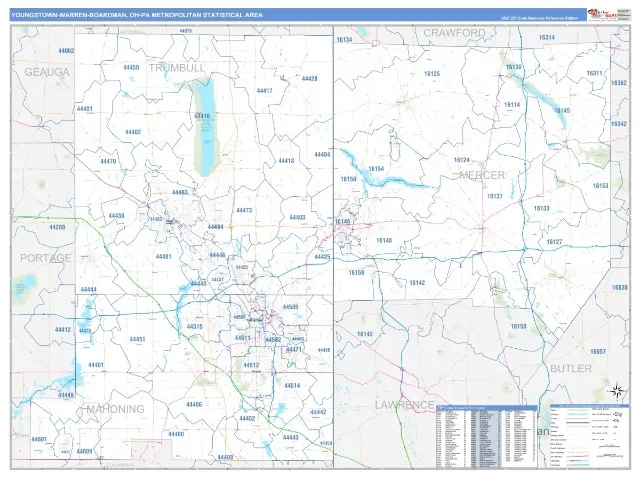Click ZIP code label 16314

(x=547, y=37)
